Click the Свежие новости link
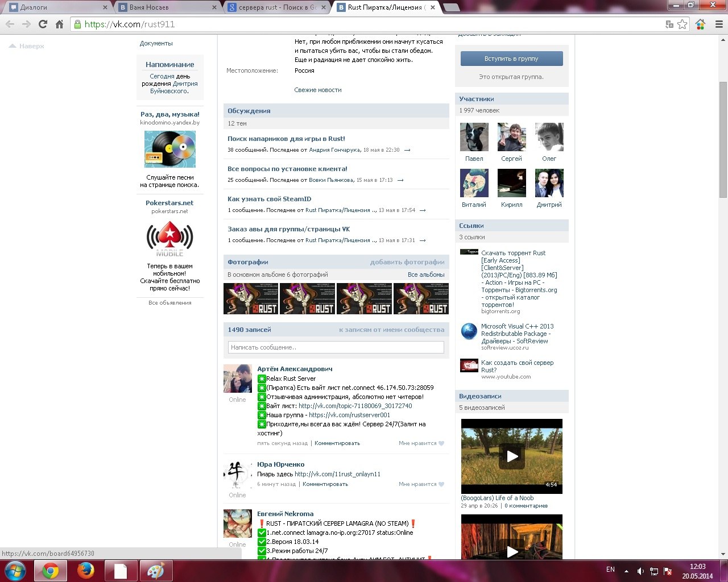Image resolution: width=728 pixels, height=582 pixels. [317, 90]
